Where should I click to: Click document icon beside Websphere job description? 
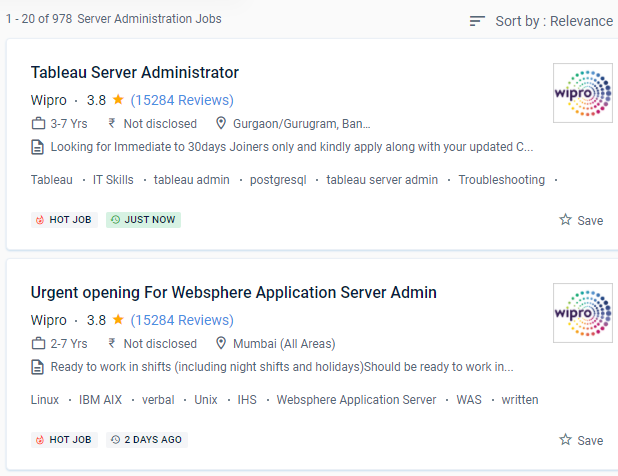pyautogui.click(x=38, y=367)
